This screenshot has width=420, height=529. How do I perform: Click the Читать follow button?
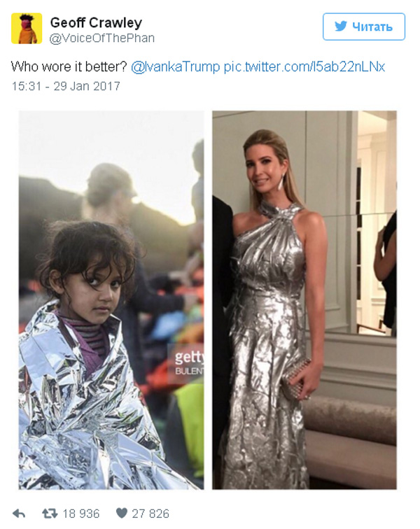click(x=363, y=27)
